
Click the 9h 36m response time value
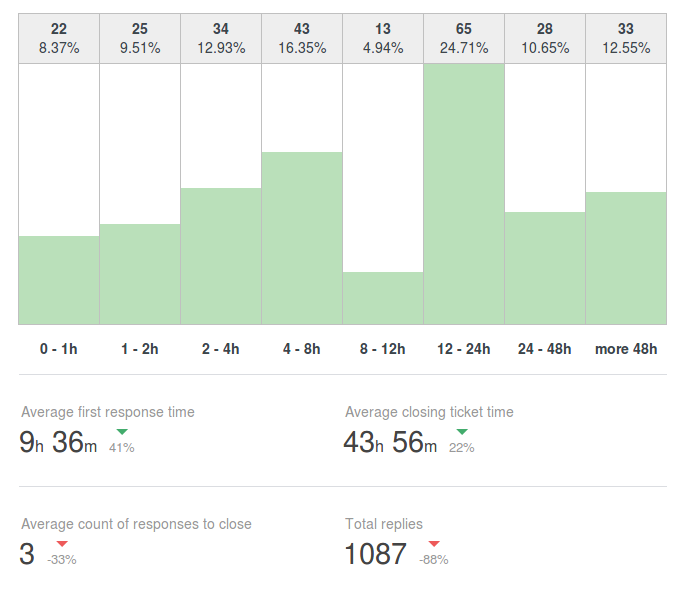tap(59, 442)
